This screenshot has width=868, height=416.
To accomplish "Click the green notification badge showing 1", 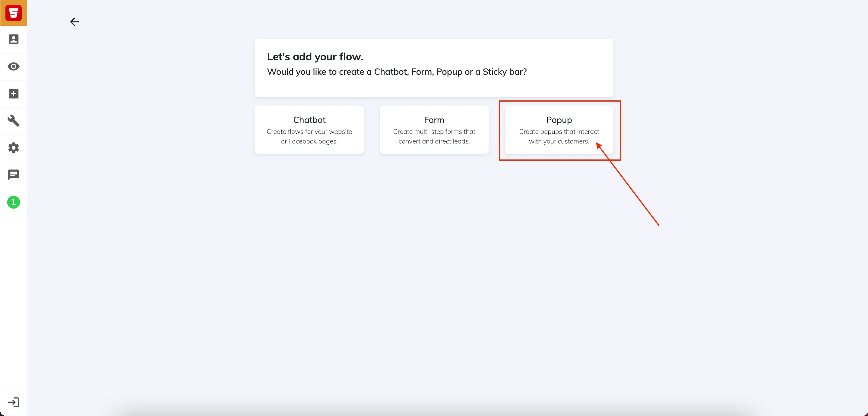I will click(14, 202).
